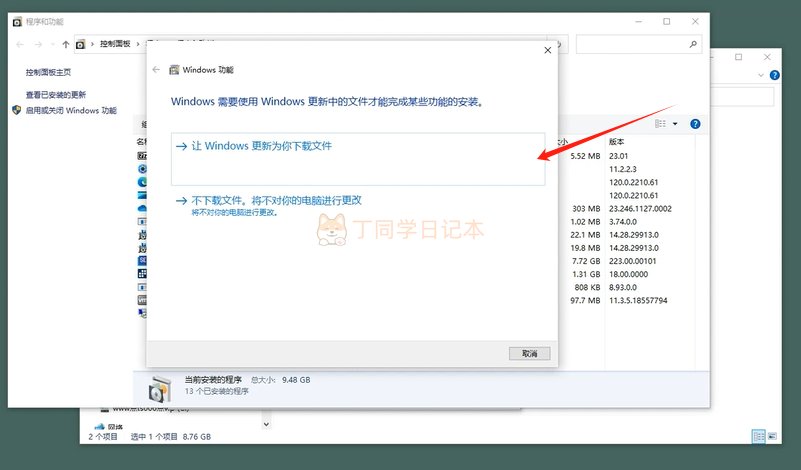The height and width of the screenshot is (470, 801).
Task: Click the up arrow in 程序和功能 window
Action: [65, 44]
